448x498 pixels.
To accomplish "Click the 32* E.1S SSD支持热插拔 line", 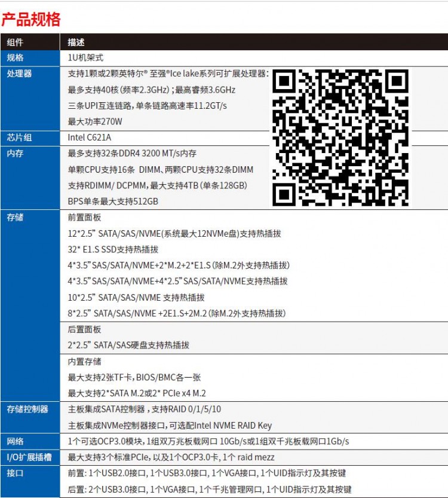I will click(x=113, y=249).
